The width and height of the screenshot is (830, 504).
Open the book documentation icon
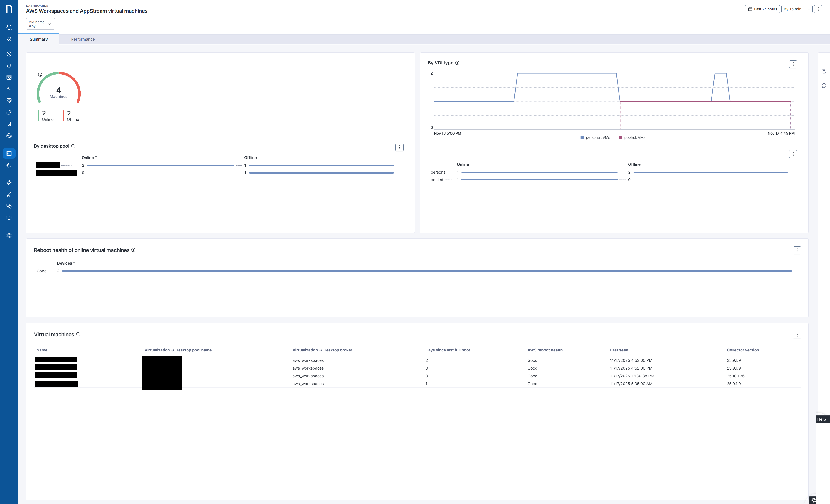(x=9, y=218)
